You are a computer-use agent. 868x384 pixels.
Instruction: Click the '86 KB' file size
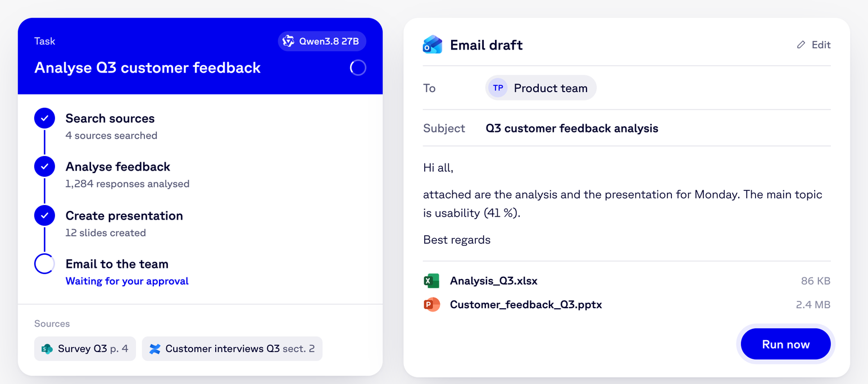(x=816, y=281)
